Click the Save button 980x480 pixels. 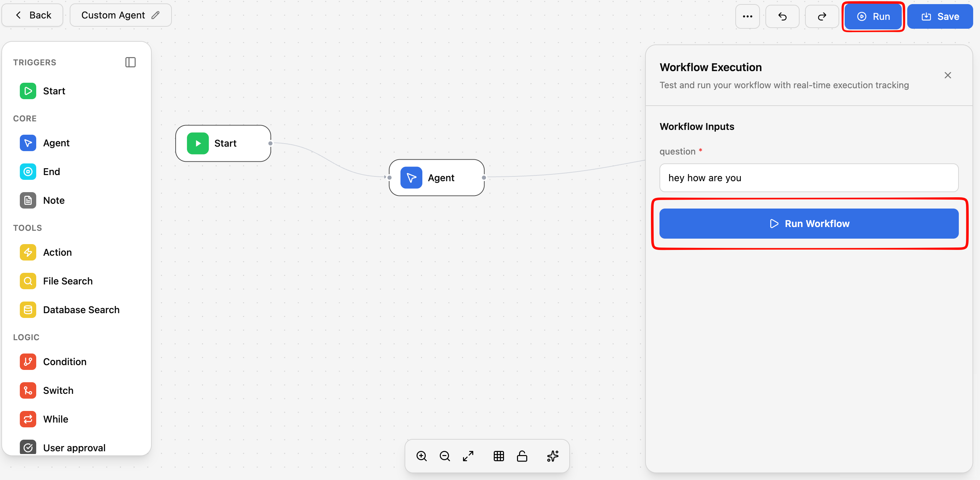pyautogui.click(x=940, y=16)
